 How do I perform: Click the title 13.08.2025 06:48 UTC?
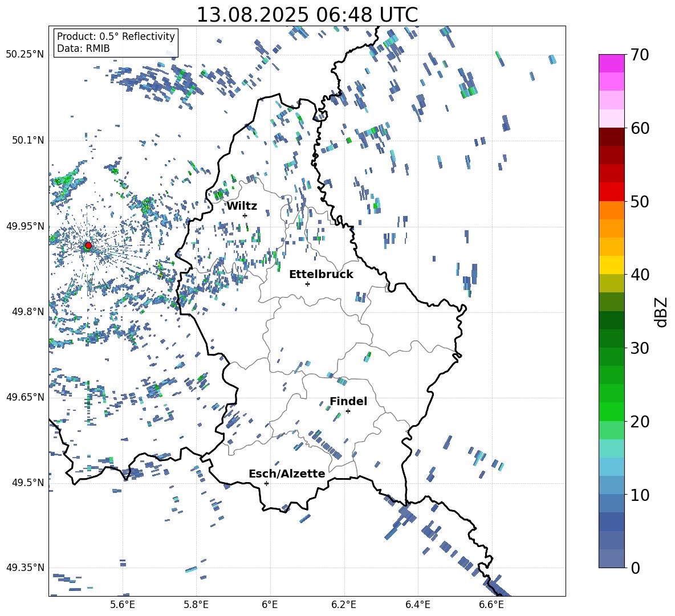click(307, 15)
